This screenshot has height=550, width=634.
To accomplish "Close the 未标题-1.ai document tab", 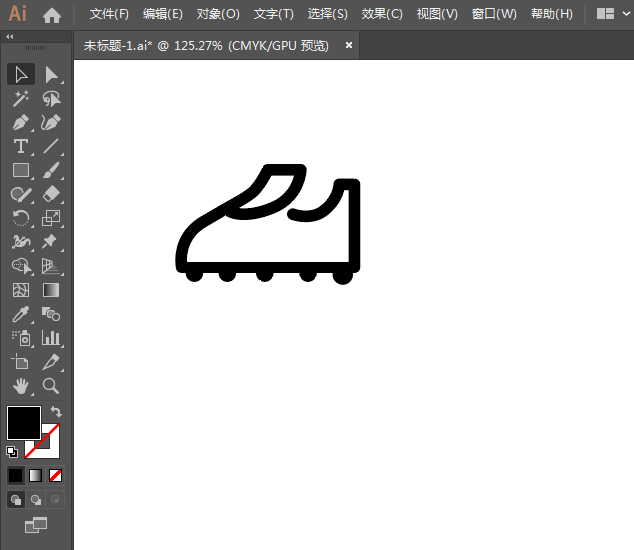I will coord(349,45).
